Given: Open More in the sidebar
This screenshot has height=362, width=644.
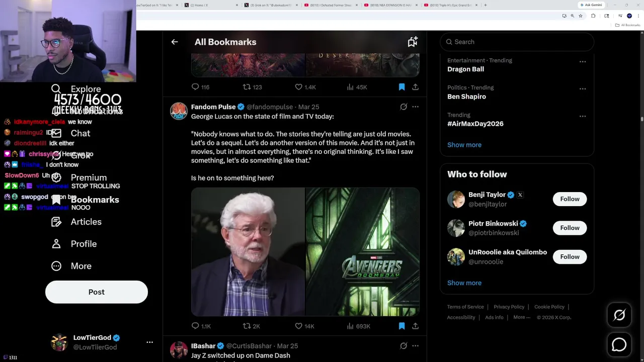Looking at the screenshot, I should 71,266.
